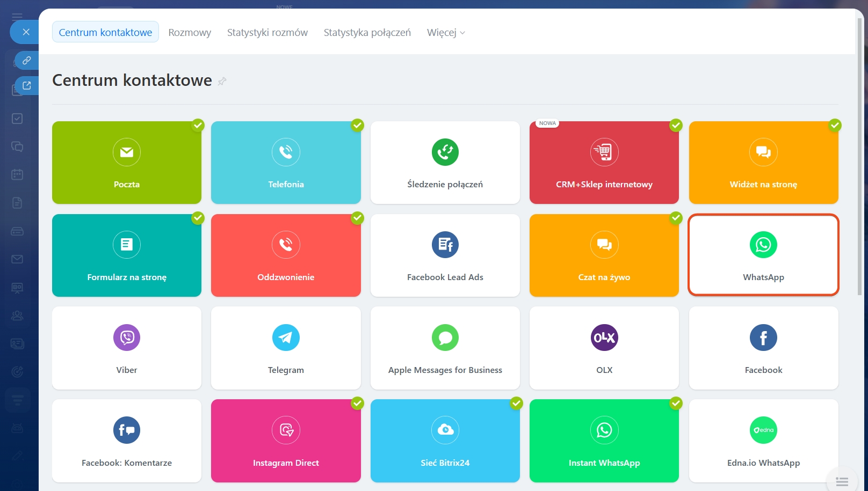This screenshot has height=491, width=868.
Task: Open the OLX integration tile
Action: 604,348
